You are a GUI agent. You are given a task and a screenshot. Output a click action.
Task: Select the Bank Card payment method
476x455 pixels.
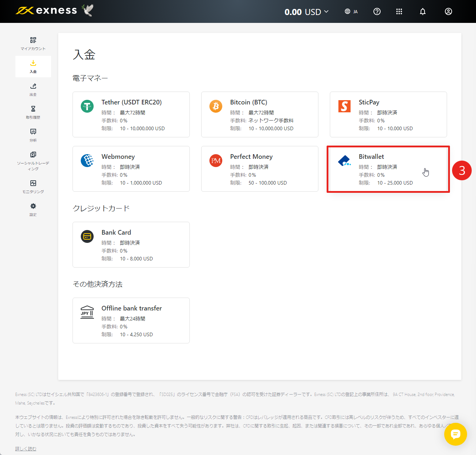pyautogui.click(x=131, y=245)
